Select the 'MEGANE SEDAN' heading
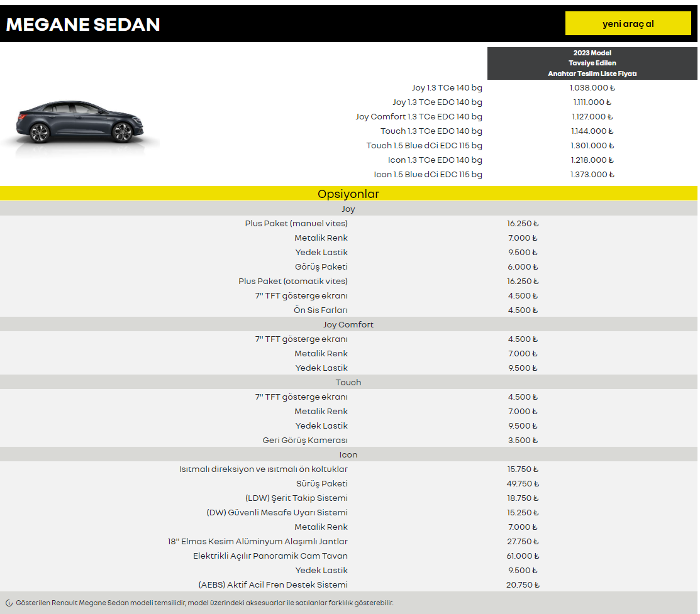 click(x=83, y=25)
